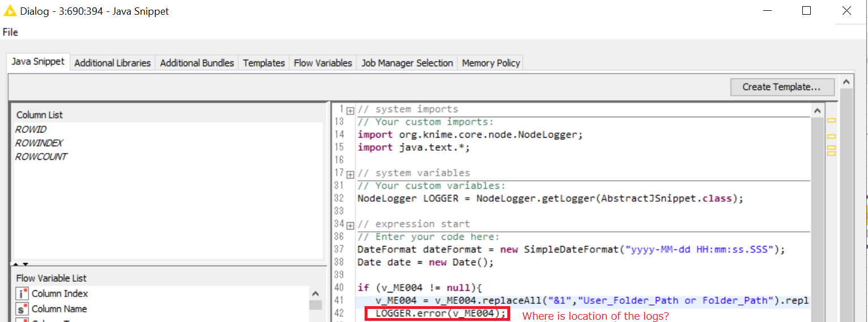Click the string type icon beside Column Name

coord(22,309)
